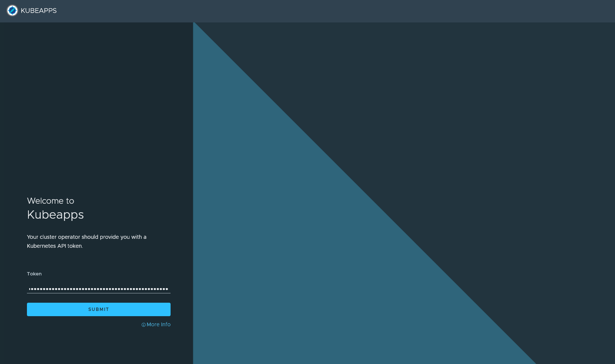
Task: Open the More Info link
Action: [159, 324]
